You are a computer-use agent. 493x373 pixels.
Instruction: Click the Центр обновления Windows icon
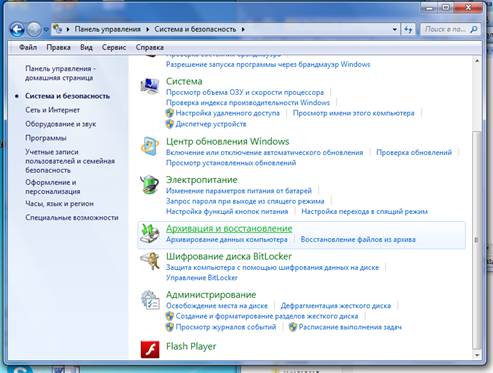[150, 146]
